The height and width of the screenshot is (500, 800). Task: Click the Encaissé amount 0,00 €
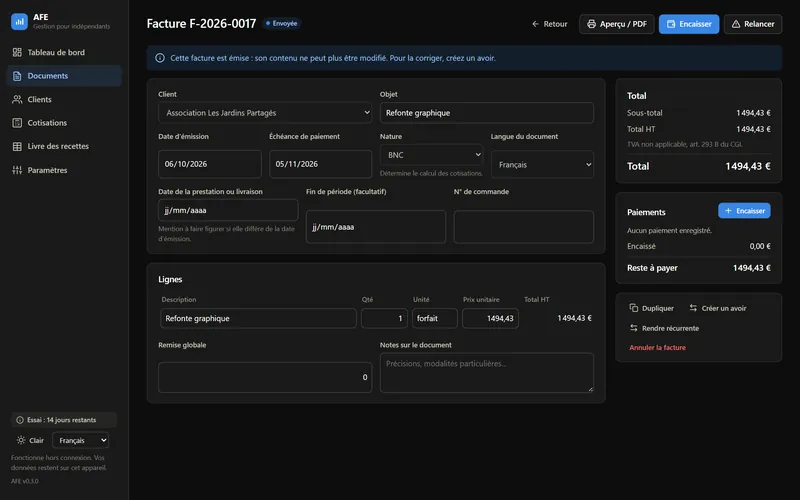click(x=760, y=246)
